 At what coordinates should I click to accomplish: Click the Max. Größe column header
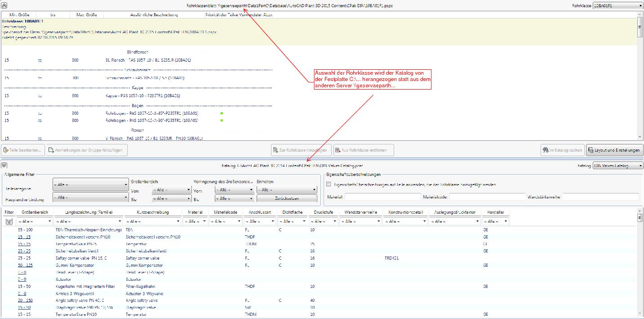pos(87,15)
